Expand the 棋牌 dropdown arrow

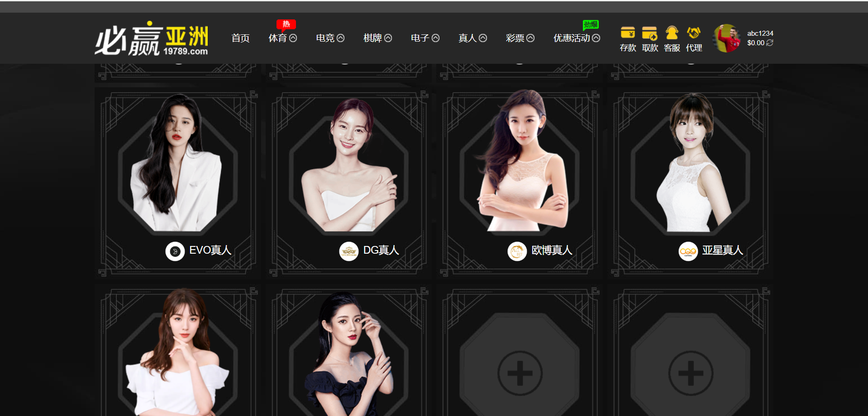point(388,38)
